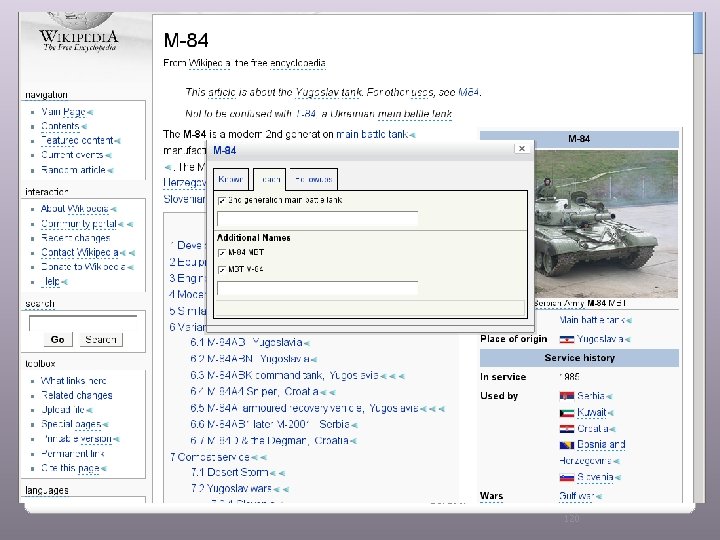Image resolution: width=720 pixels, height=540 pixels.
Task: Uncheck the M-84 MBT additional name
Action: click(222, 253)
